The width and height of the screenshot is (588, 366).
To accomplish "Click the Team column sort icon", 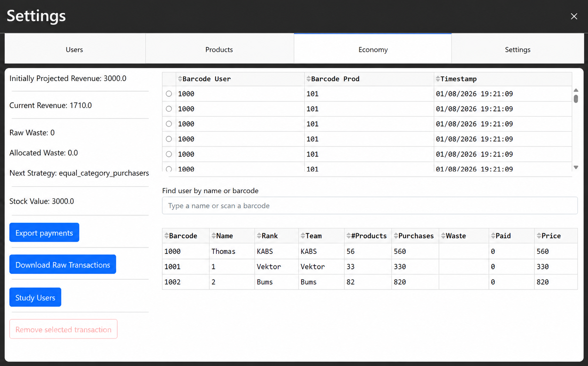I will click(303, 236).
